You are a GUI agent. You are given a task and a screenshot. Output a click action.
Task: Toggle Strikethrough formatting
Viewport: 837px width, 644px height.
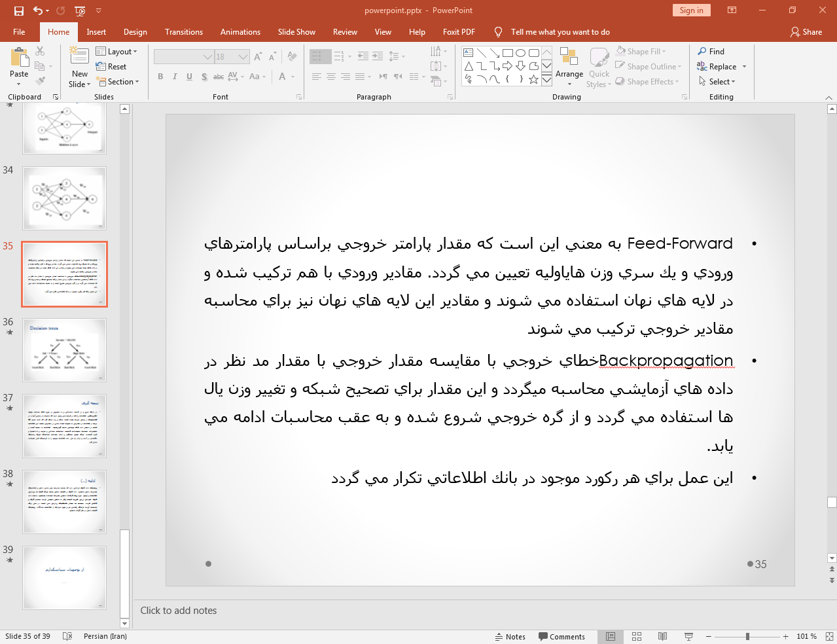coord(219,77)
